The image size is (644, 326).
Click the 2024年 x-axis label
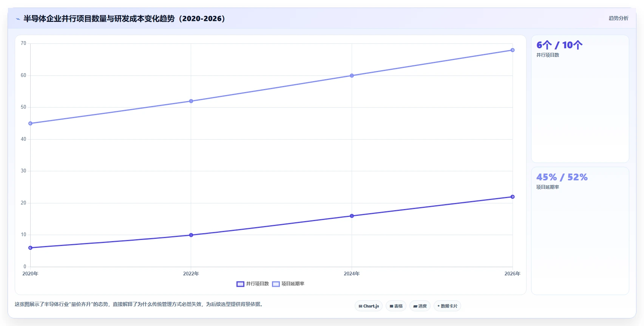click(x=352, y=274)
